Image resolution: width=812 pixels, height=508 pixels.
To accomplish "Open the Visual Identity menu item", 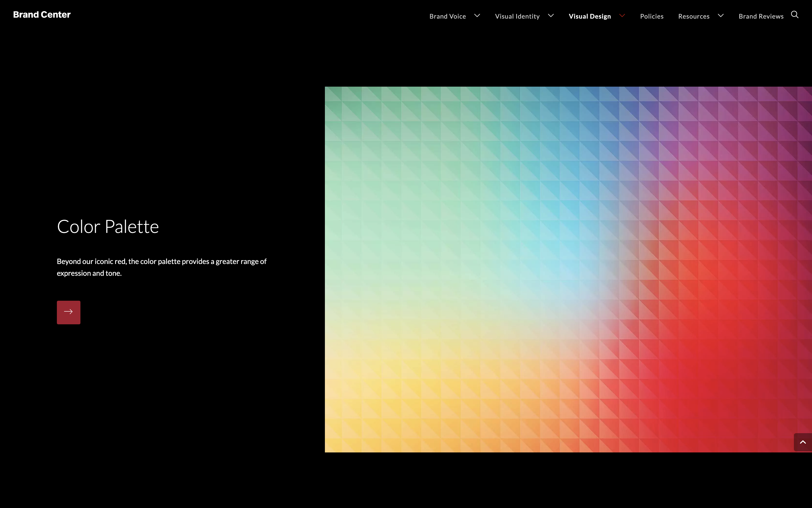I will (517, 16).
